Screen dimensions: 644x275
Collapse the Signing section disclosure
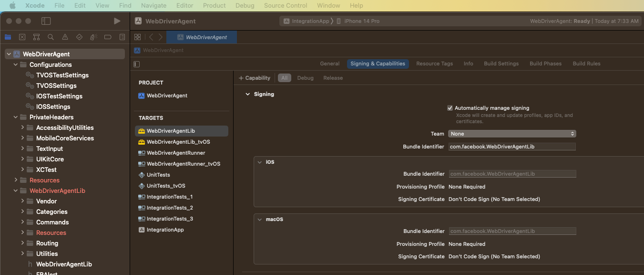pyautogui.click(x=247, y=95)
